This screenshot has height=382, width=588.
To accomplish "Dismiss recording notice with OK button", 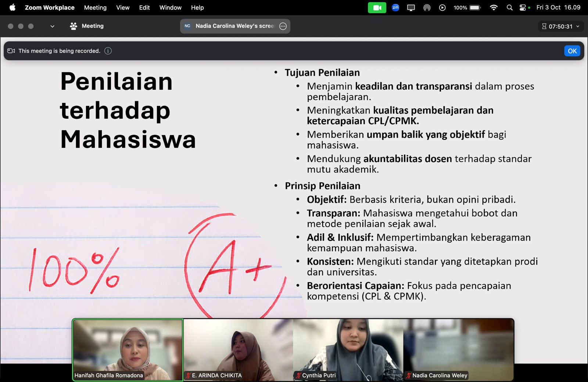I will pyautogui.click(x=572, y=51).
